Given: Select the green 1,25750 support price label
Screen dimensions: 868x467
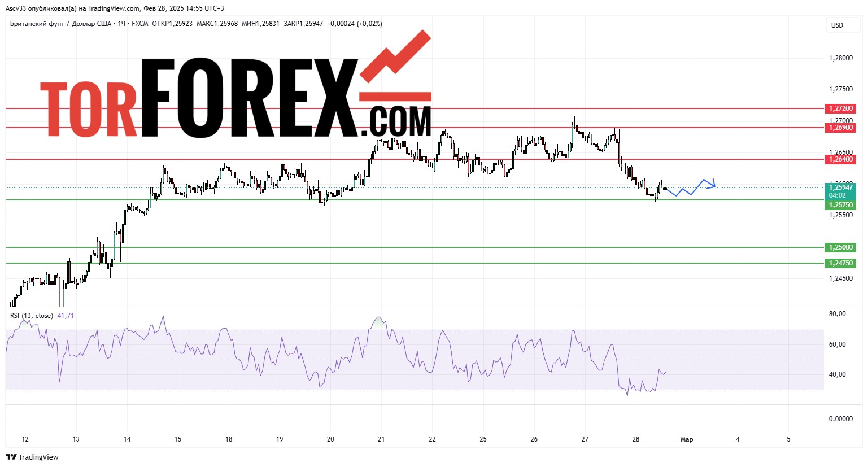Looking at the screenshot, I should point(840,205).
